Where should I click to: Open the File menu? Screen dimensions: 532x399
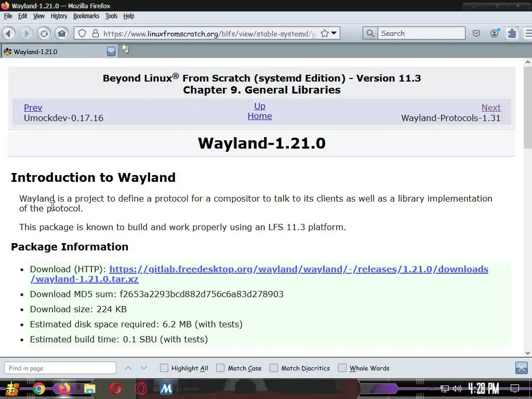point(8,16)
